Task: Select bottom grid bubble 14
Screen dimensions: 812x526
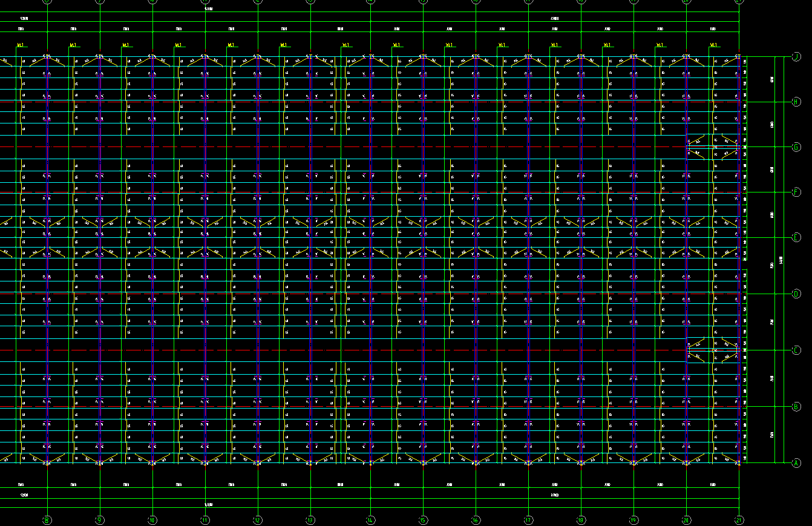Action: click(370, 519)
